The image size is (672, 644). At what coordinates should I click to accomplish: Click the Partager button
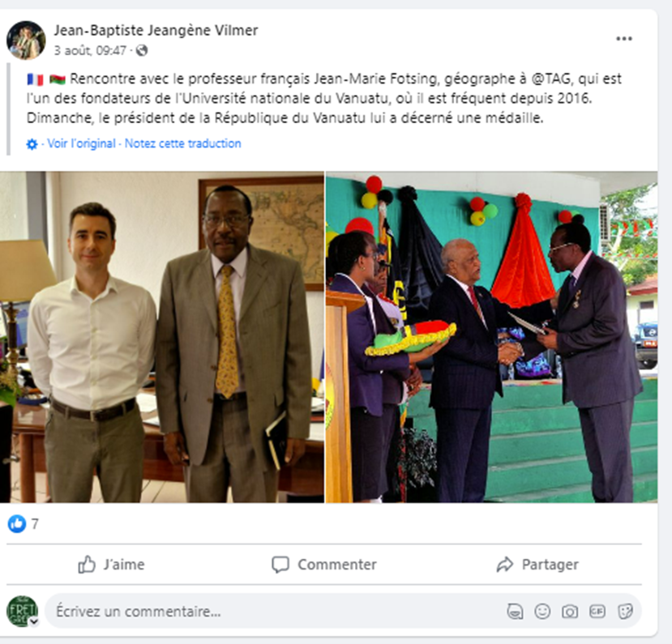pyautogui.click(x=537, y=565)
